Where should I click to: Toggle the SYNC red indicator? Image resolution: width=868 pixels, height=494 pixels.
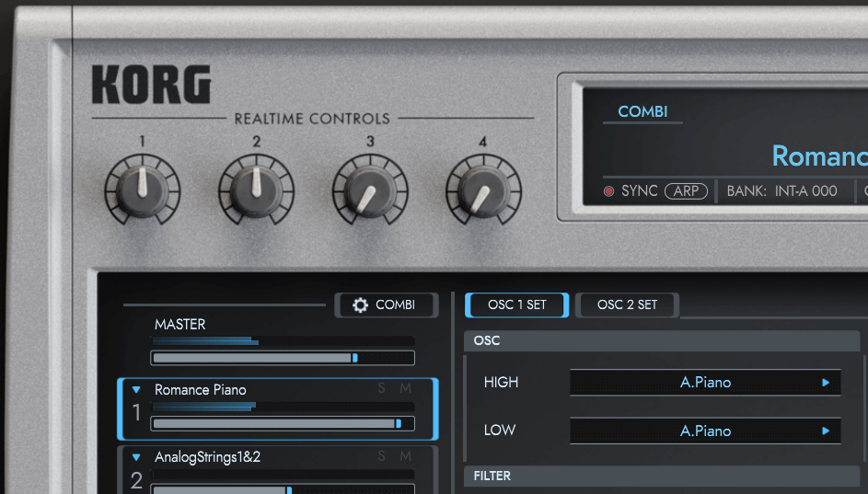pos(608,191)
